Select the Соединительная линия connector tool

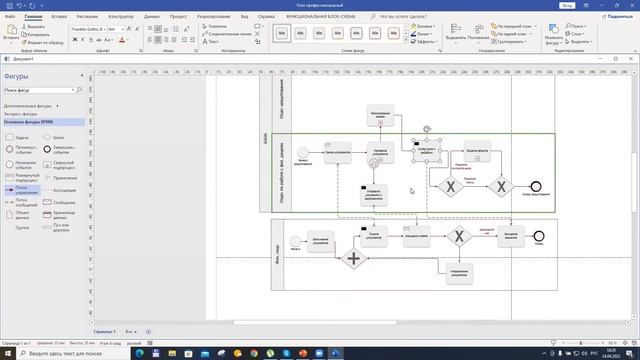(227, 34)
